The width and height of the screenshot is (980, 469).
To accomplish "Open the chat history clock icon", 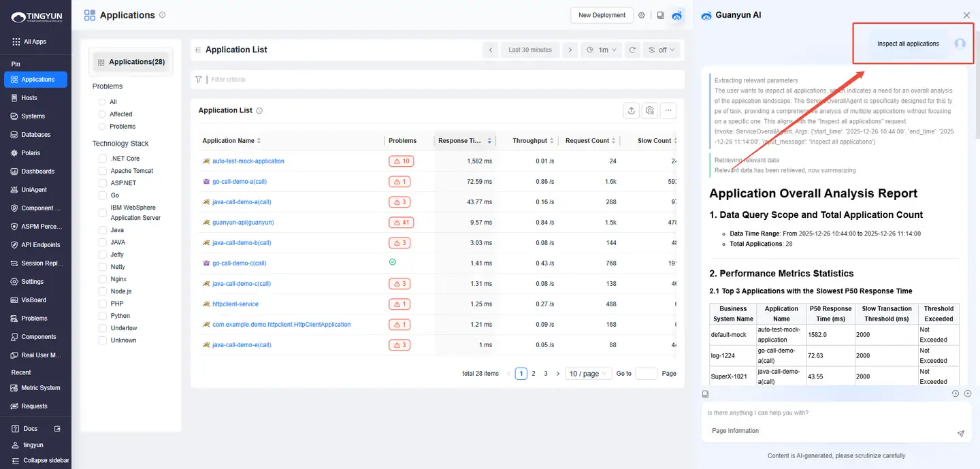I will point(955,393).
